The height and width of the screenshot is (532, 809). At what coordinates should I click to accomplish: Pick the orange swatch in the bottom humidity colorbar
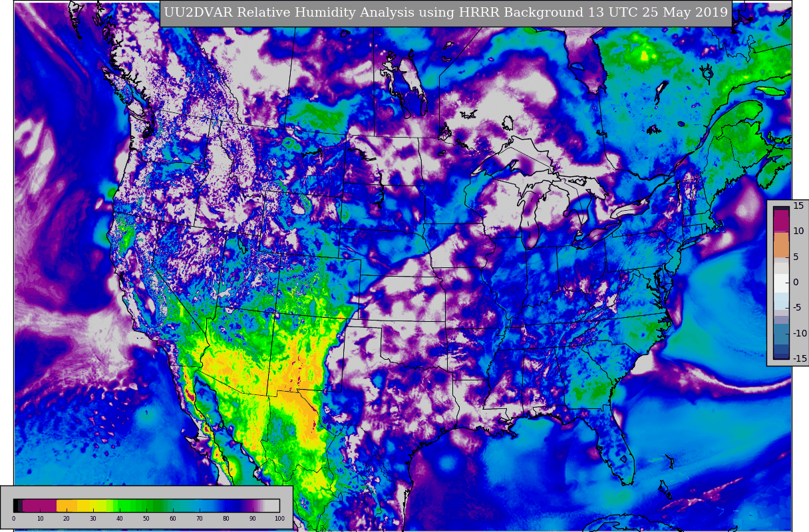pyautogui.click(x=67, y=505)
